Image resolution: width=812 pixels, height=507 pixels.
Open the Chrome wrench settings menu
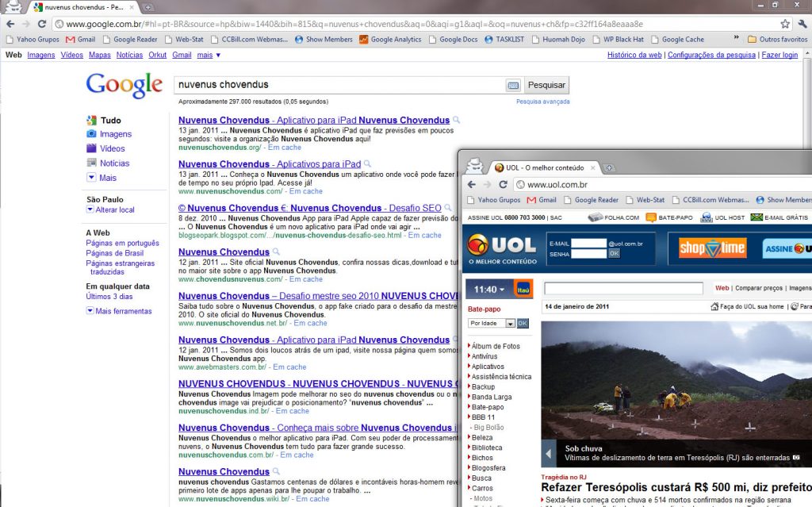click(x=800, y=24)
